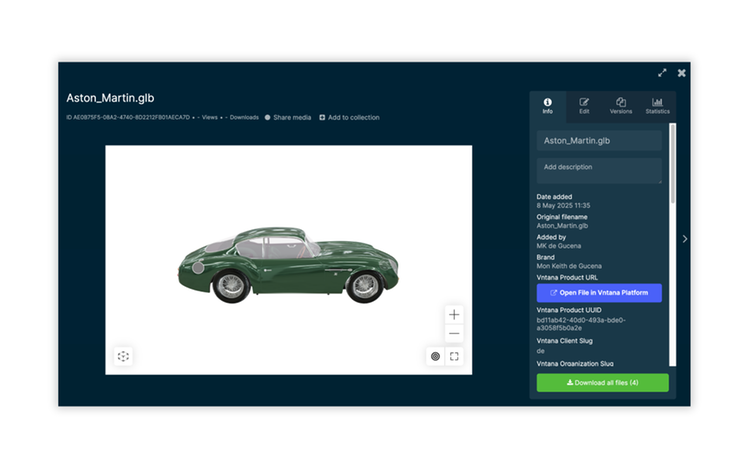This screenshot has width=750, height=469.
Task: Click the Aston_Martin.glb name field
Action: tap(599, 141)
